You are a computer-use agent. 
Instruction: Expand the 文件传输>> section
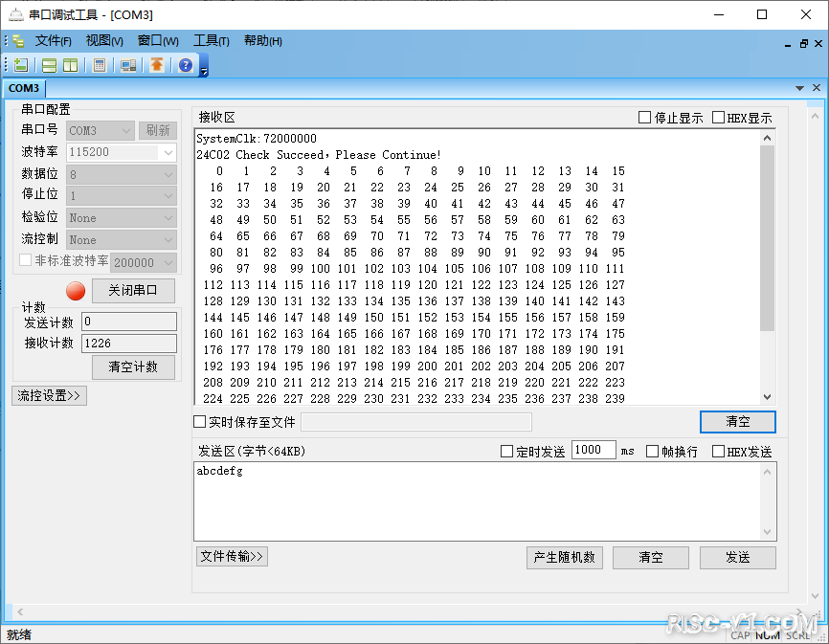[232, 556]
